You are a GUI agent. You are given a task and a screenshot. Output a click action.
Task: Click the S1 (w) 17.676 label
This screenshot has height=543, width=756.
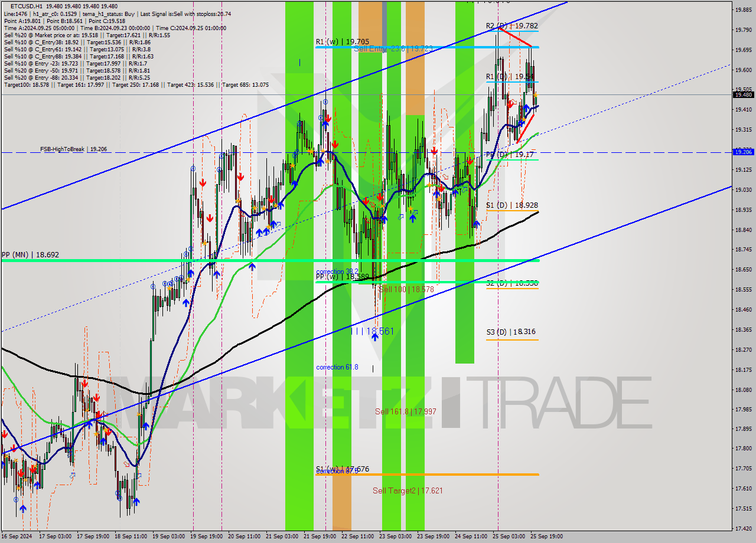coord(343,469)
